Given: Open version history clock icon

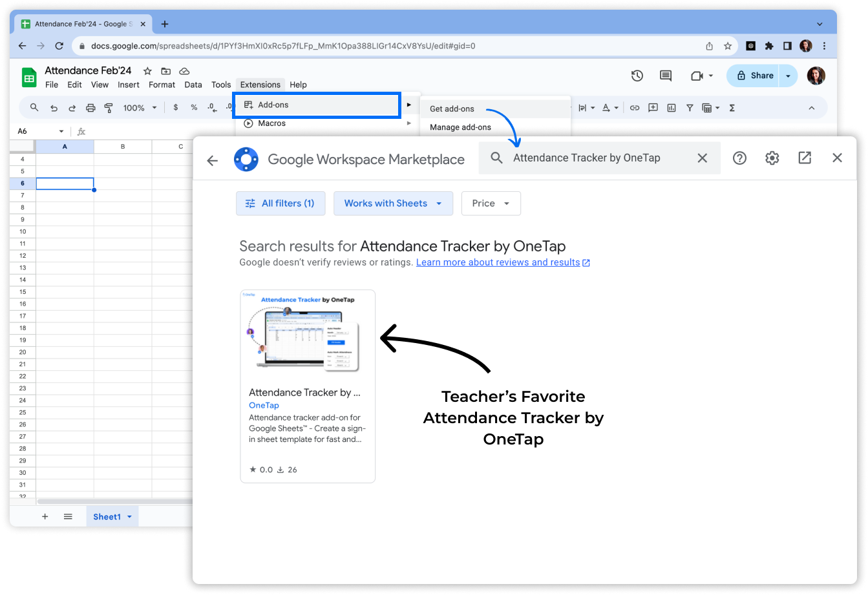Looking at the screenshot, I should [637, 76].
